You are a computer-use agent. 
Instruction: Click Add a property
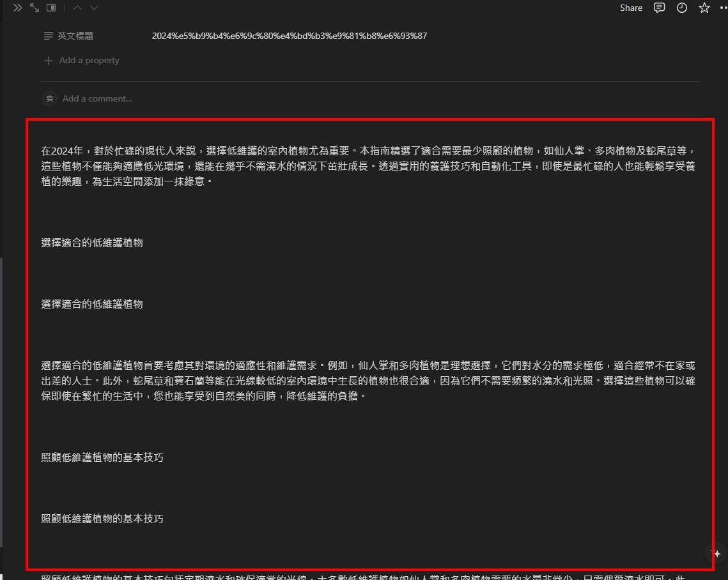pos(89,60)
